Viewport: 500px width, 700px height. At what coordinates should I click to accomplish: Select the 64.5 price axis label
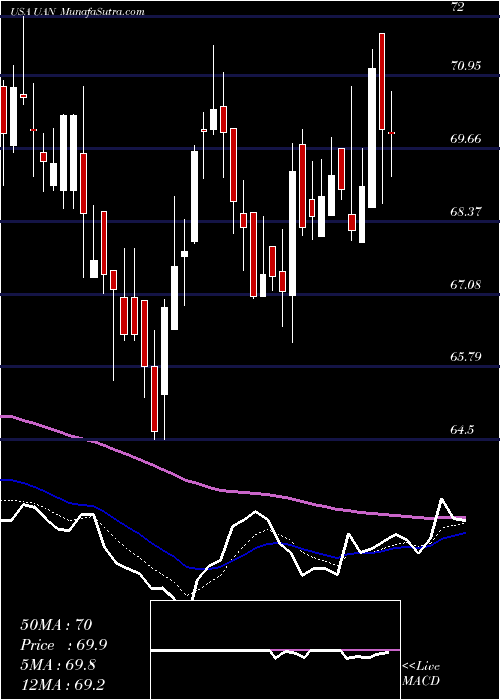[462, 429]
